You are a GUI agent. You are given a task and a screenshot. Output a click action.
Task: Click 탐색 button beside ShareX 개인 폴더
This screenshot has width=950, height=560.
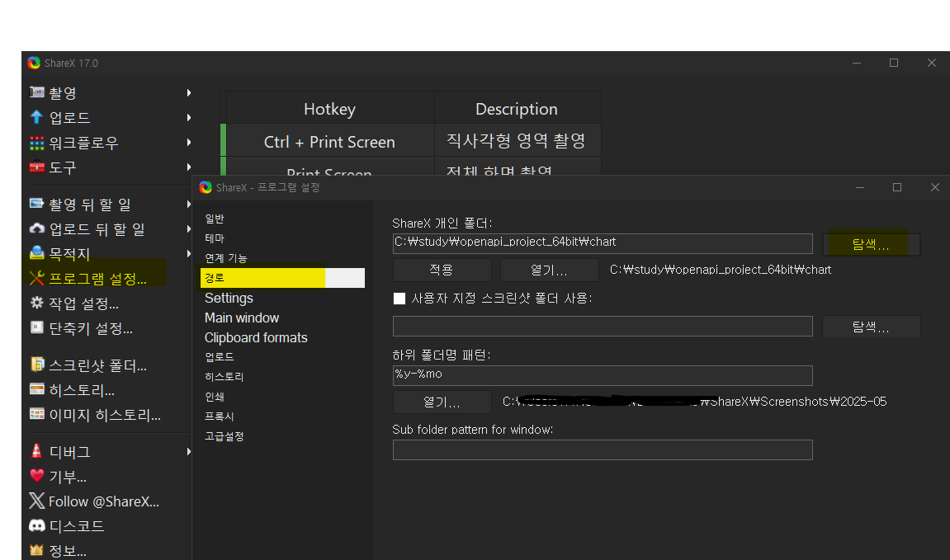coord(871,245)
